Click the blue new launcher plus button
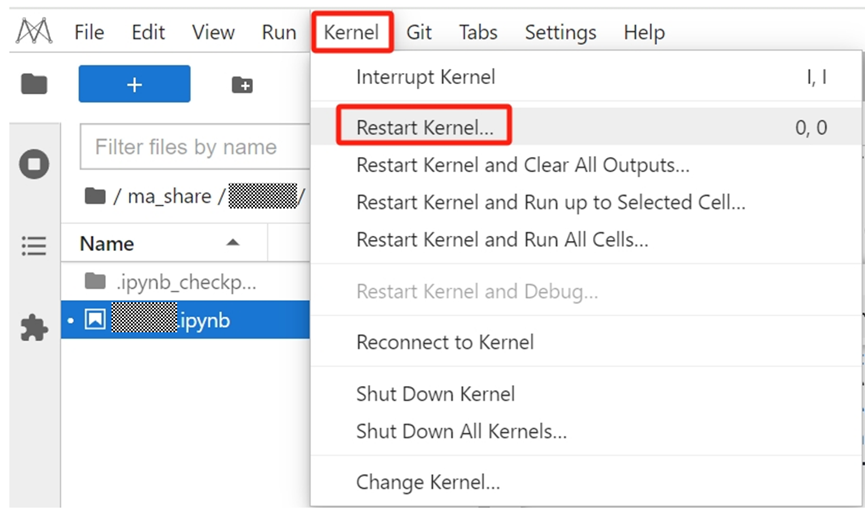The image size is (865, 509). 134,84
